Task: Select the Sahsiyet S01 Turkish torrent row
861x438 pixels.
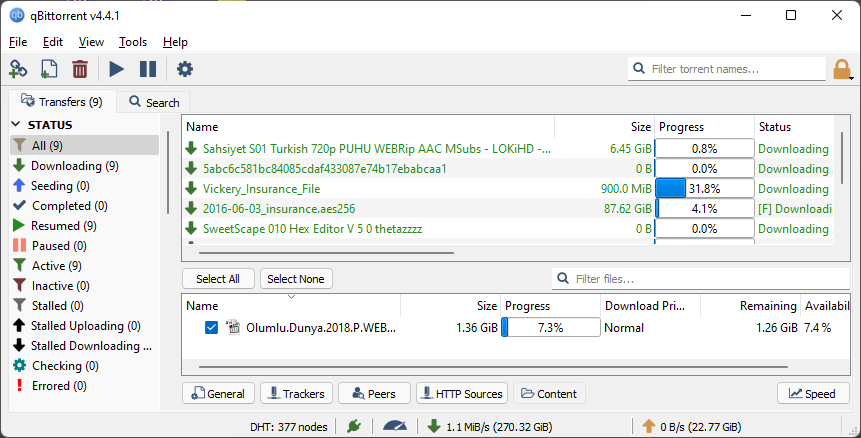Action: click(507, 149)
